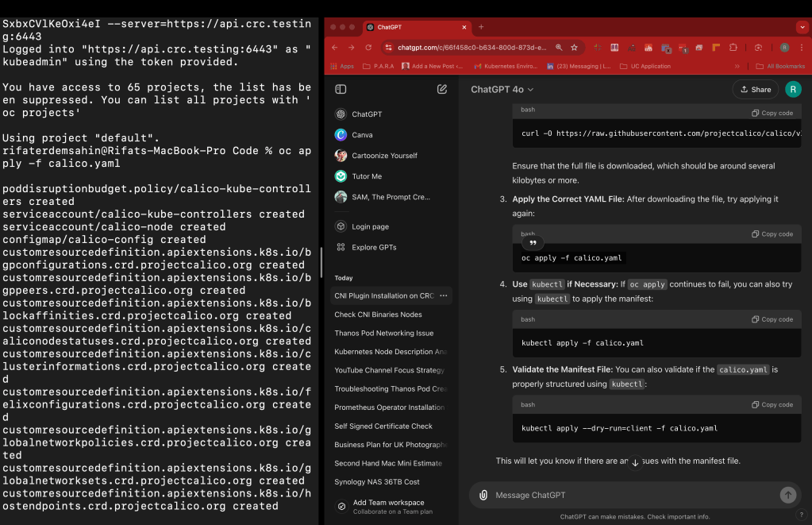Go forward in the browser
Image resolution: width=812 pixels, height=525 pixels.
[352, 47]
